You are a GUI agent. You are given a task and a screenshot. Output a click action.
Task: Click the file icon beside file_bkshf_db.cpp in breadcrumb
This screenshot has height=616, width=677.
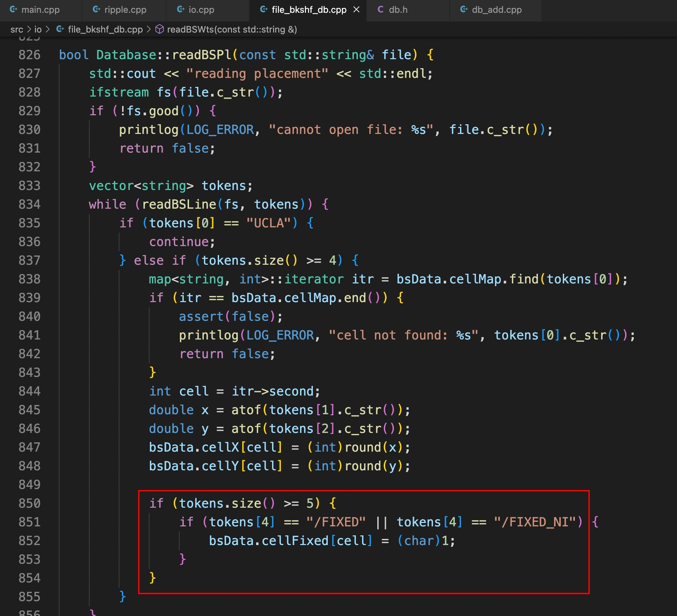(x=60, y=29)
